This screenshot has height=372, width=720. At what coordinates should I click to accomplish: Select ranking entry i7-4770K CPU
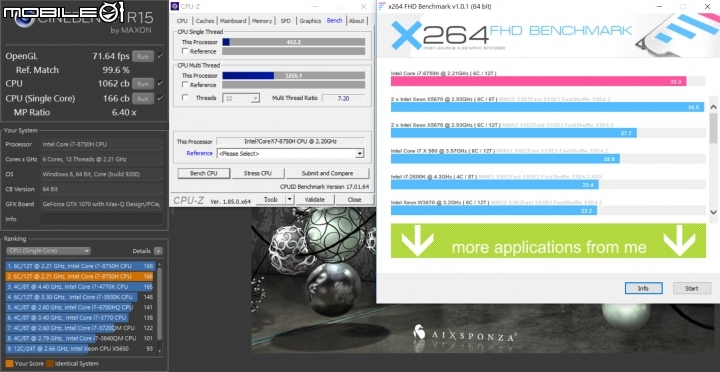click(x=80, y=287)
